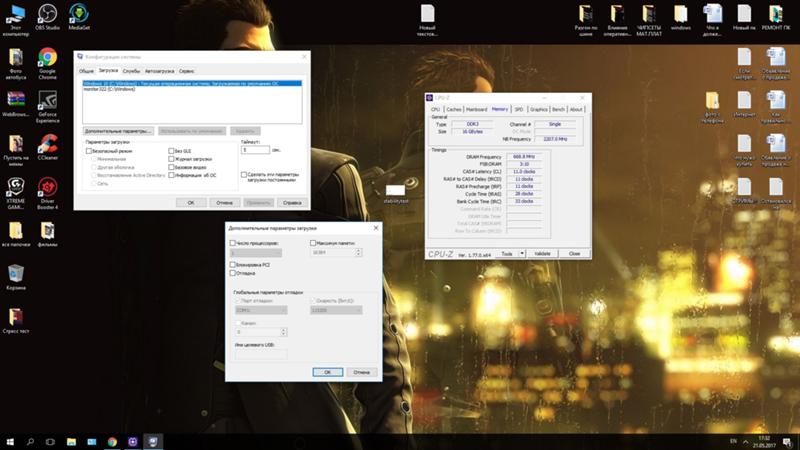The image size is (800, 450).
Task: Click the Validate button in CPU-Z
Action: (542, 254)
